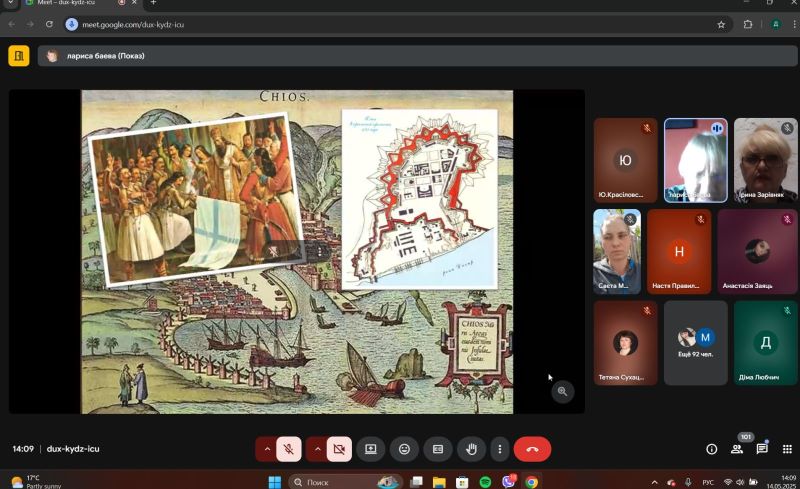Open the more options menu in call bar
Viewport: 800px width, 489px height.
point(499,449)
